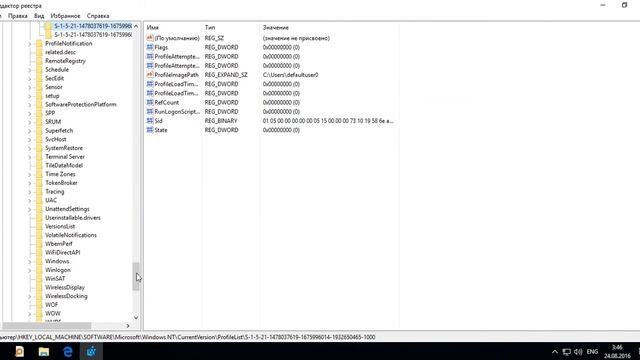Select the UnattendSettings key
Image resolution: width=640 pixels, height=360 pixels.
[67, 209]
